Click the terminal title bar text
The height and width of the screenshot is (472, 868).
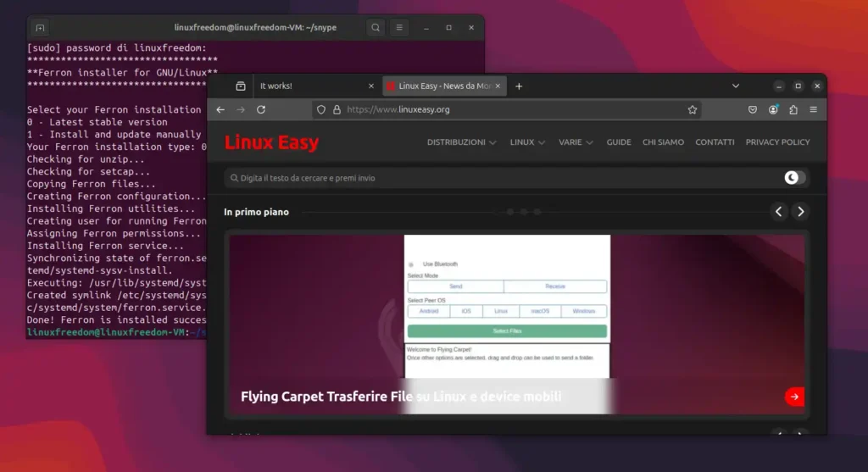click(255, 28)
